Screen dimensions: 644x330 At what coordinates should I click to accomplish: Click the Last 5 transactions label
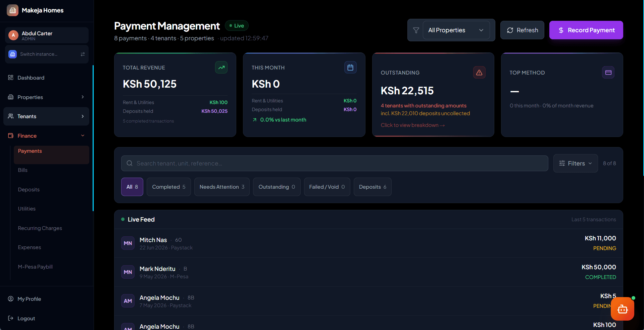[x=594, y=220]
